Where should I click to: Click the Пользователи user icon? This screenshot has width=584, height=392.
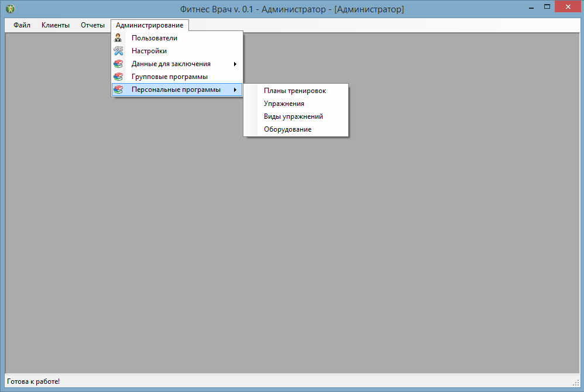118,38
